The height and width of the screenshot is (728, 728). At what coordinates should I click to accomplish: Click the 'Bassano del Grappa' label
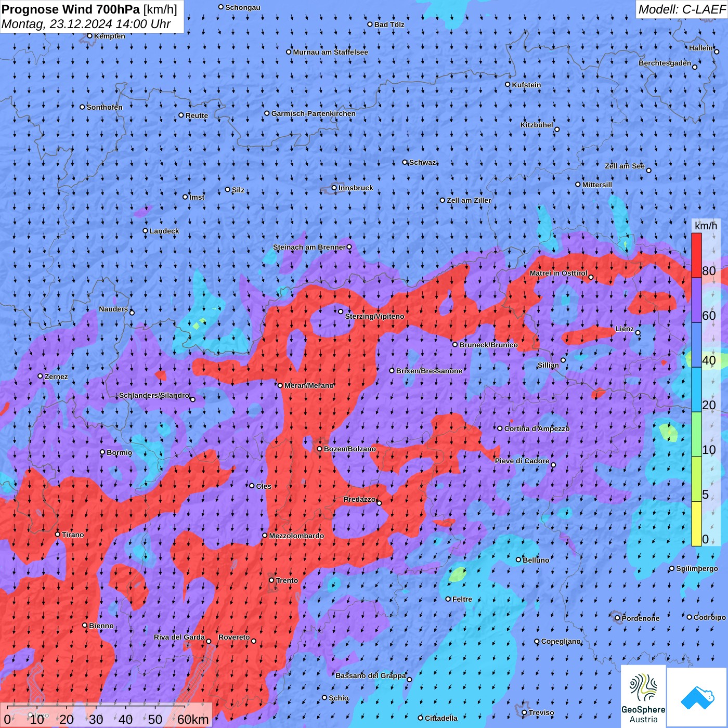point(371,675)
